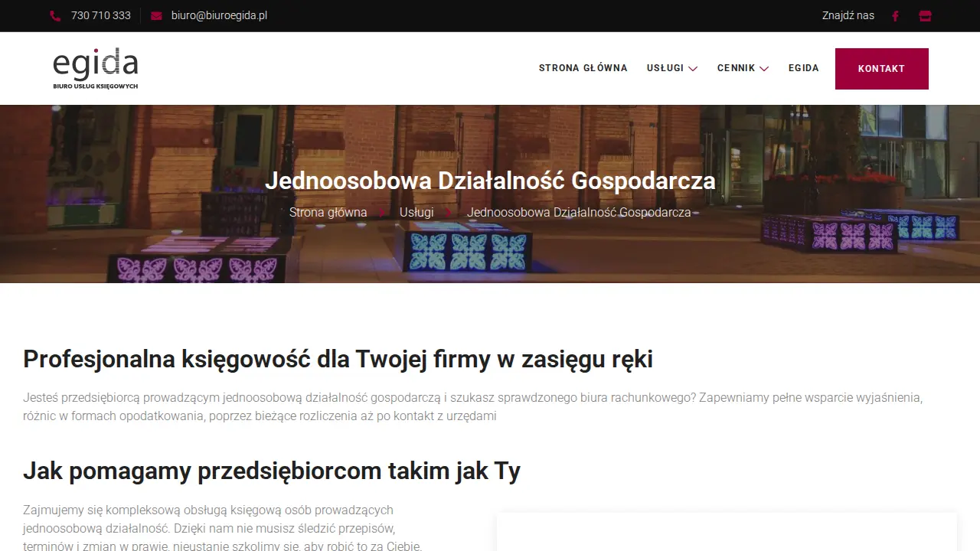Click heading 'Jak pomagamy przedsiębiorcom takim jak Ty'
The image size is (980, 551).
tap(272, 471)
